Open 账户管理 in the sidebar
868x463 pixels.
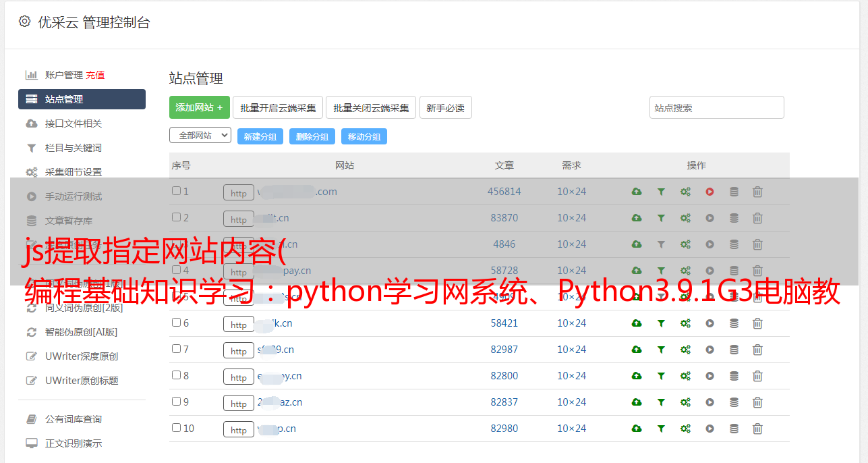pyautogui.click(x=63, y=75)
